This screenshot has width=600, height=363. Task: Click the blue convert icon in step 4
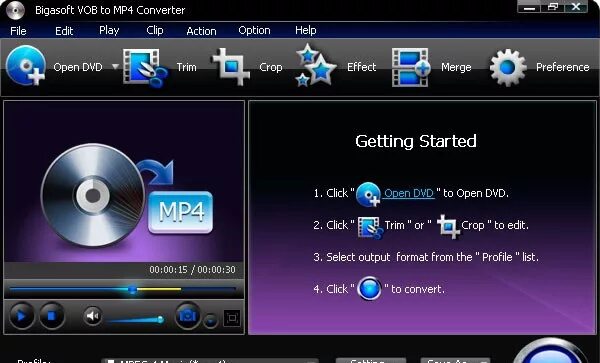click(369, 288)
